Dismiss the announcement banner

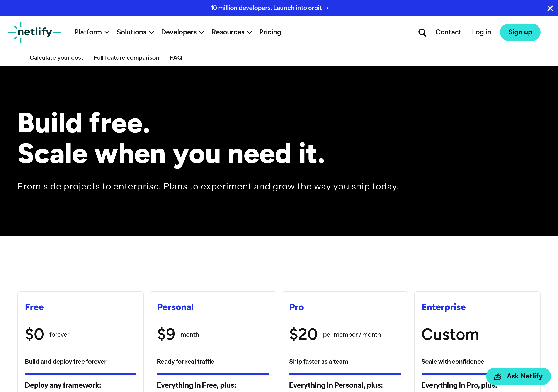[550, 8]
